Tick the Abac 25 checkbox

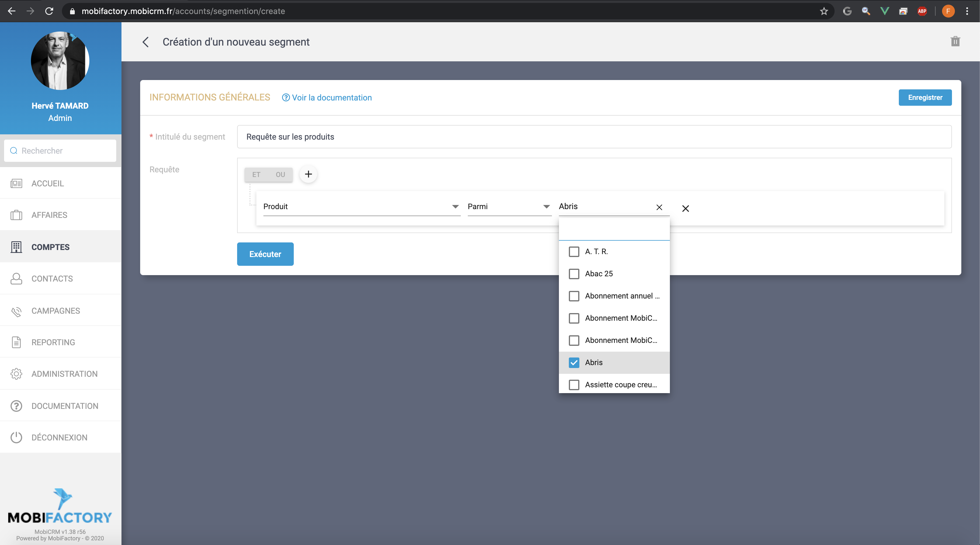(x=574, y=274)
